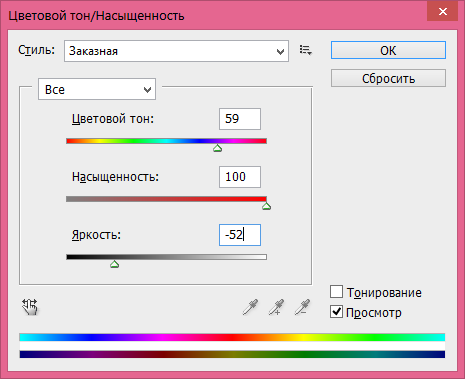Viewport: 465px width, 379px height.
Task: Click the Цветовой тон value field
Action: coord(240,119)
